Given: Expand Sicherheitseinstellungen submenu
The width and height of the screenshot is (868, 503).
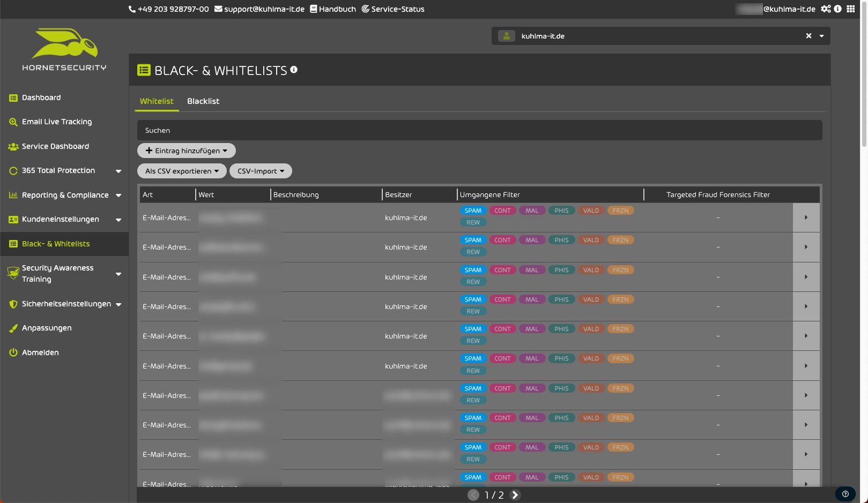Looking at the screenshot, I should (x=118, y=304).
